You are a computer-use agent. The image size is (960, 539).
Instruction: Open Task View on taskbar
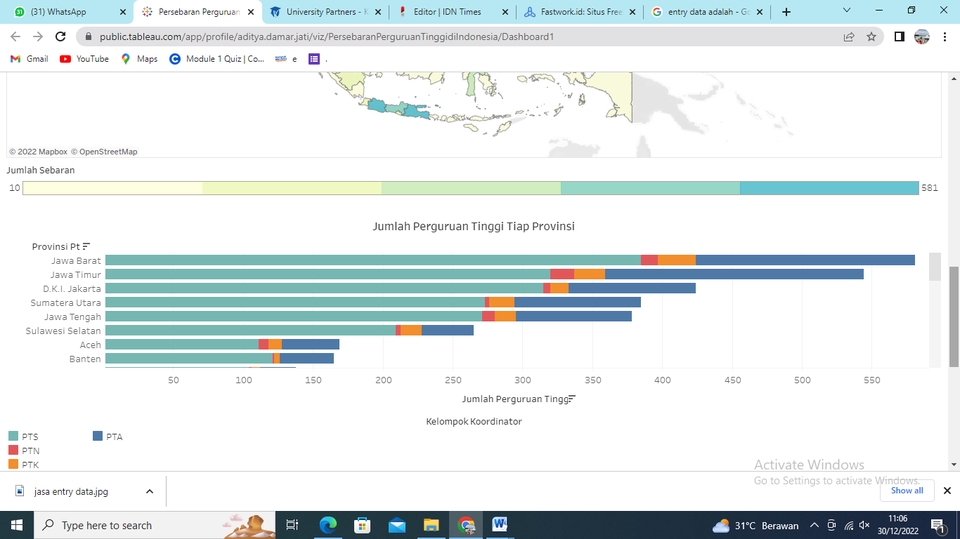pyautogui.click(x=292, y=525)
